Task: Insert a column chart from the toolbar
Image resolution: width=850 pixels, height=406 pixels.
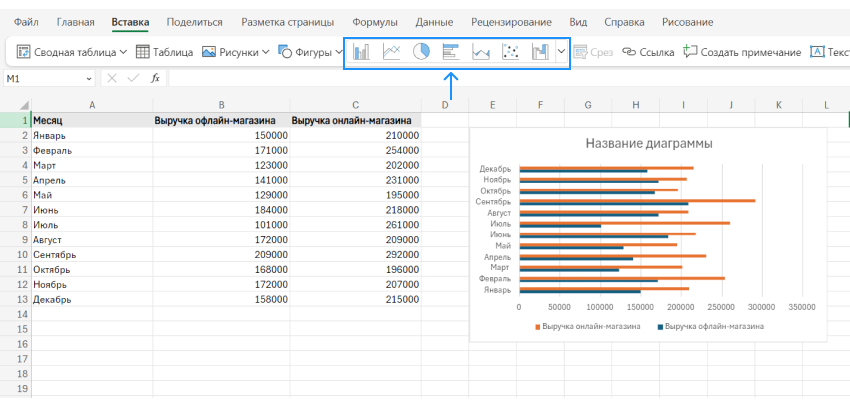Action: coord(362,52)
